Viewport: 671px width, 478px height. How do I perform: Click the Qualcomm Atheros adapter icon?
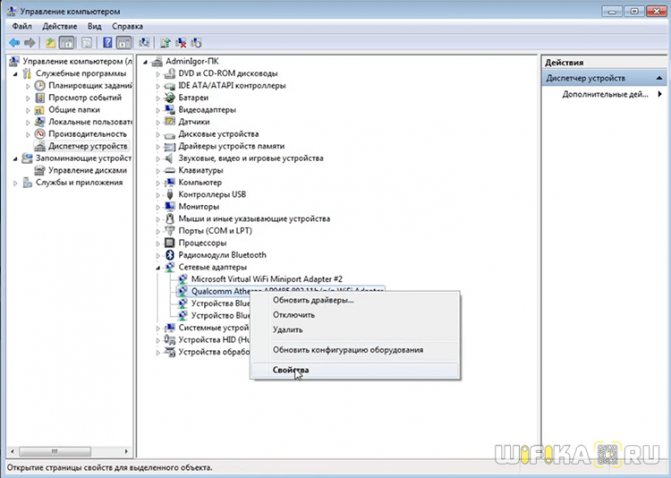click(182, 291)
